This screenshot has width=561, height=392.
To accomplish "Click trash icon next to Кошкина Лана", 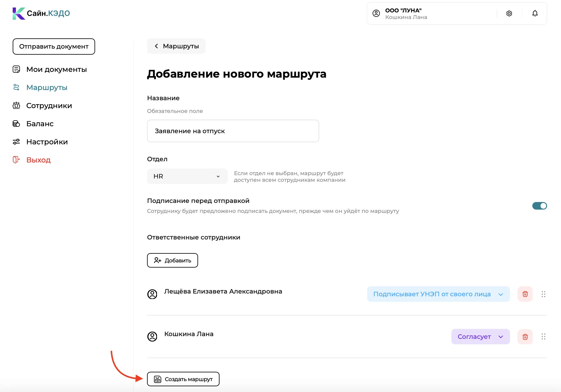I will (525, 336).
